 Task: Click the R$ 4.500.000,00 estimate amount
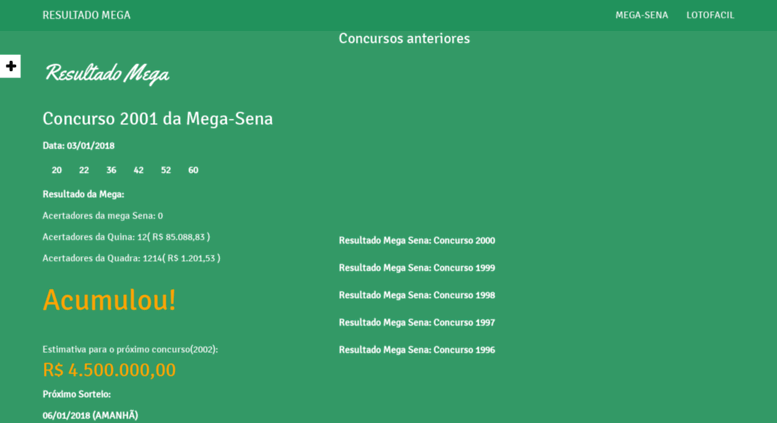[x=109, y=370]
